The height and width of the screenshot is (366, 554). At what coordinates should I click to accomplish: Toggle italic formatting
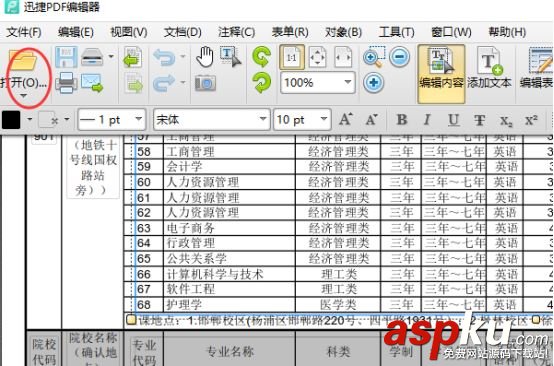click(x=427, y=120)
